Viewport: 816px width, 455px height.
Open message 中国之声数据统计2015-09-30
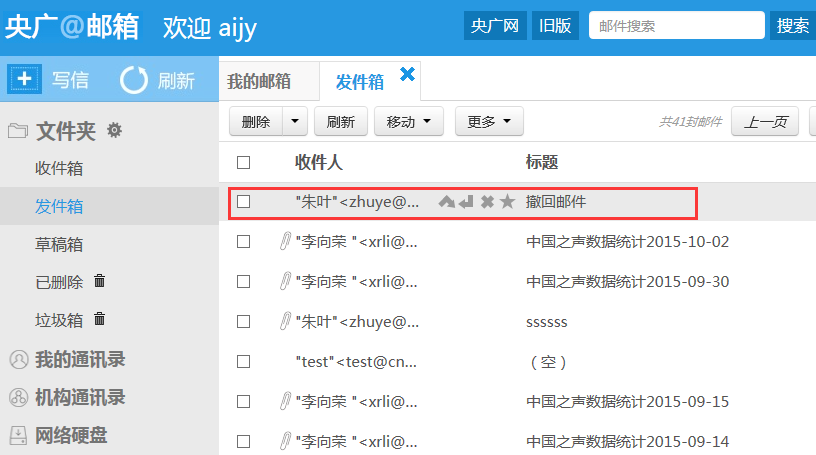click(628, 282)
